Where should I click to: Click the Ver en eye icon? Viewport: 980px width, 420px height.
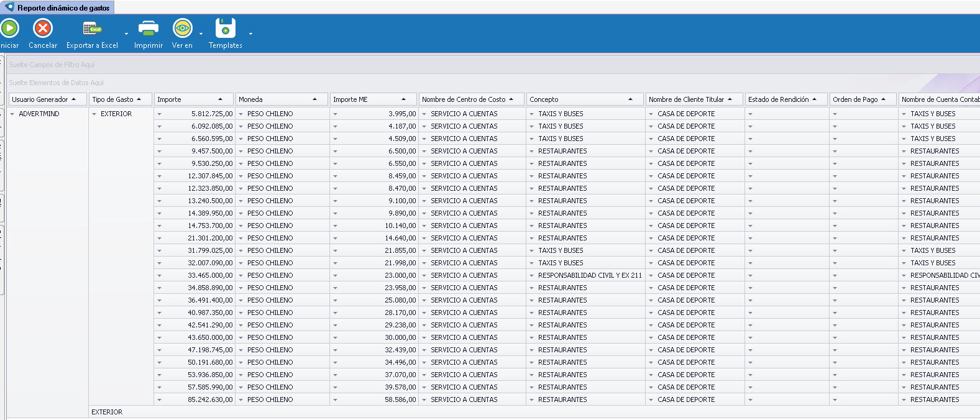(182, 29)
